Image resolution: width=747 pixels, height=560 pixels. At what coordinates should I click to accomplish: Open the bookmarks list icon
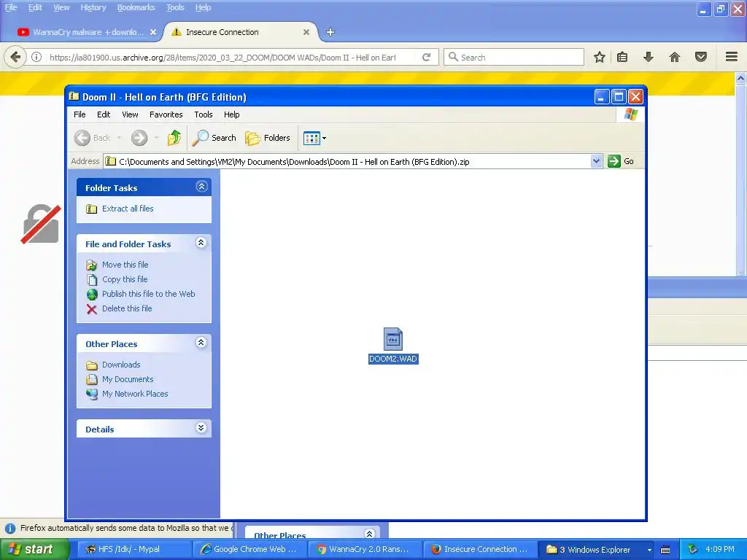point(622,57)
